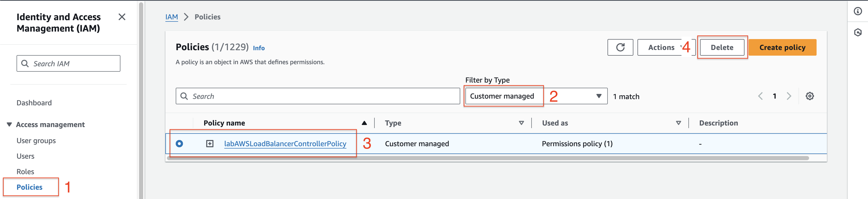Go to the previous results page

click(760, 96)
